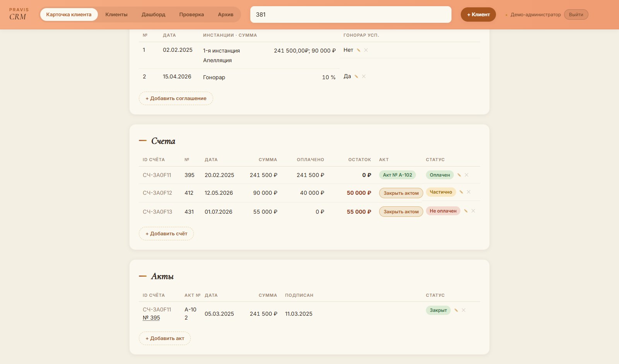Select invoice ID СЧ-3A0F13
This screenshot has height=364, width=619.
pyautogui.click(x=157, y=212)
